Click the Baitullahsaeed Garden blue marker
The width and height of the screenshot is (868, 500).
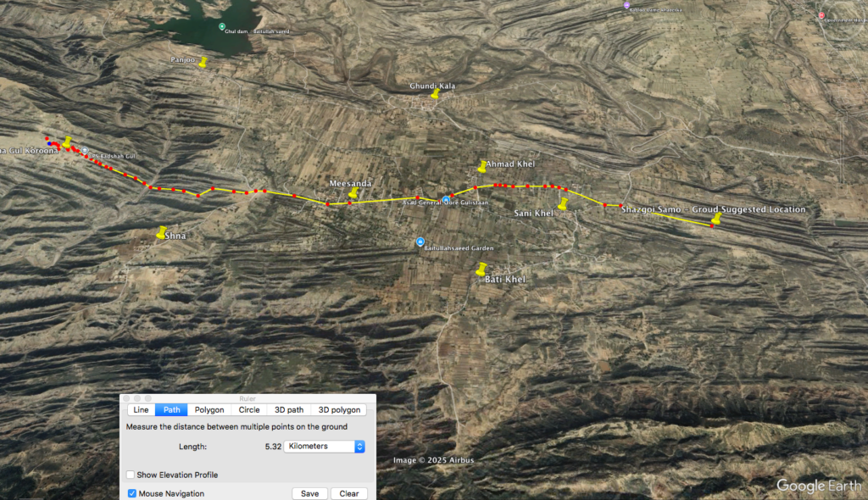click(x=420, y=242)
